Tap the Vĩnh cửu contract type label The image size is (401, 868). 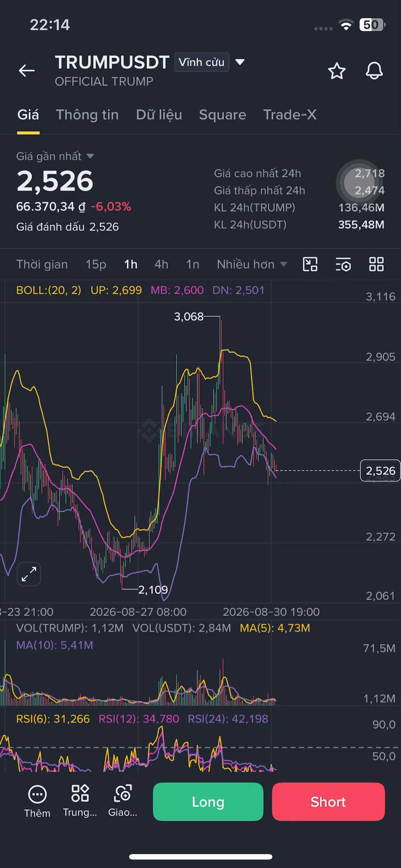[x=201, y=62]
